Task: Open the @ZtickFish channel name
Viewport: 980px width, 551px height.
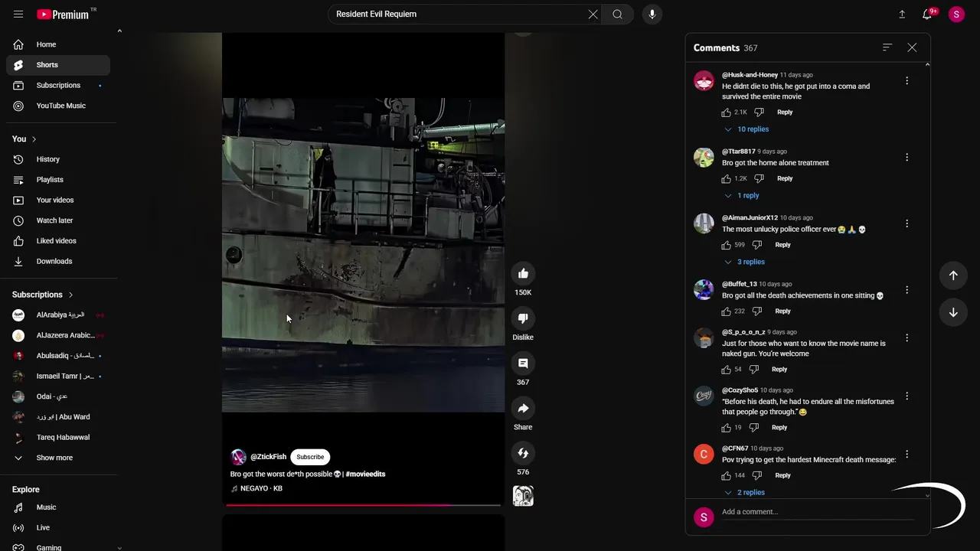Action: tap(268, 457)
